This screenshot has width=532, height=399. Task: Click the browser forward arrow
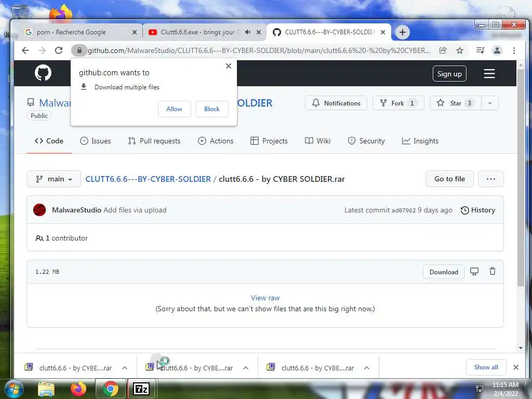[42, 50]
